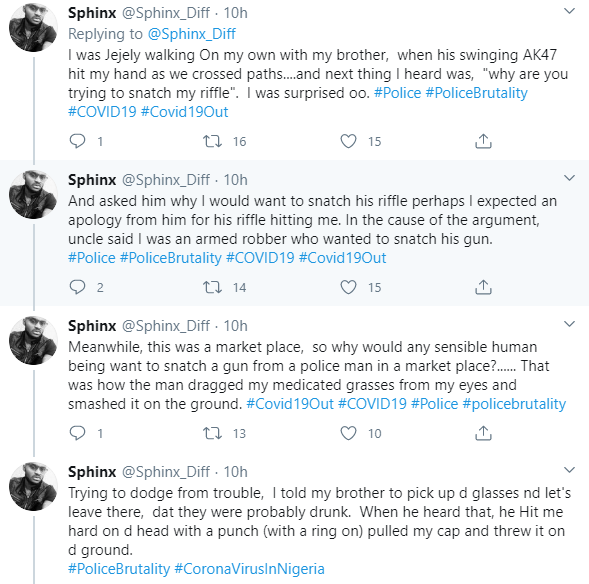Reply to the AK47 tweet with 1 reply
The height and width of the screenshot is (584, 589).
point(78,141)
